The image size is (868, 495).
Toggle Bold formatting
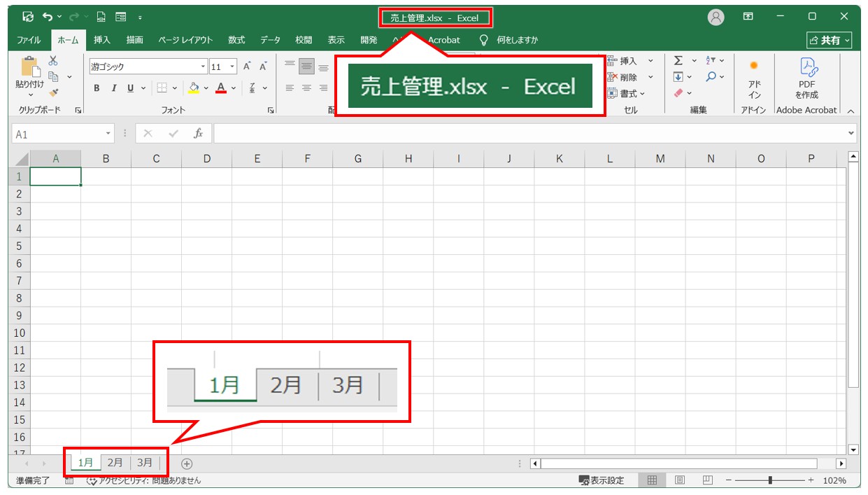point(97,88)
